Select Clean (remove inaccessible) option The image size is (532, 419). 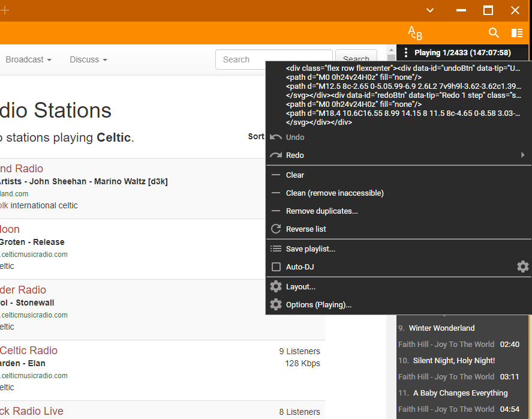pyautogui.click(x=335, y=193)
